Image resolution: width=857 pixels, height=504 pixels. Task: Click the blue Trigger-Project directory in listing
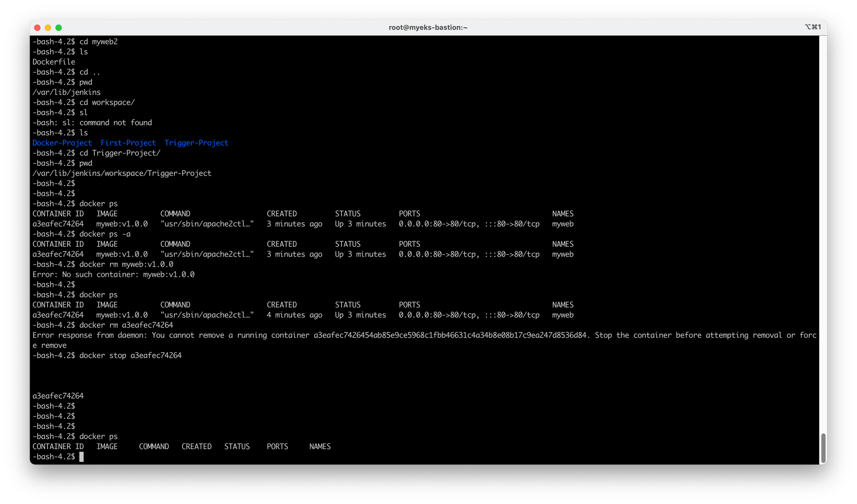pyautogui.click(x=196, y=143)
